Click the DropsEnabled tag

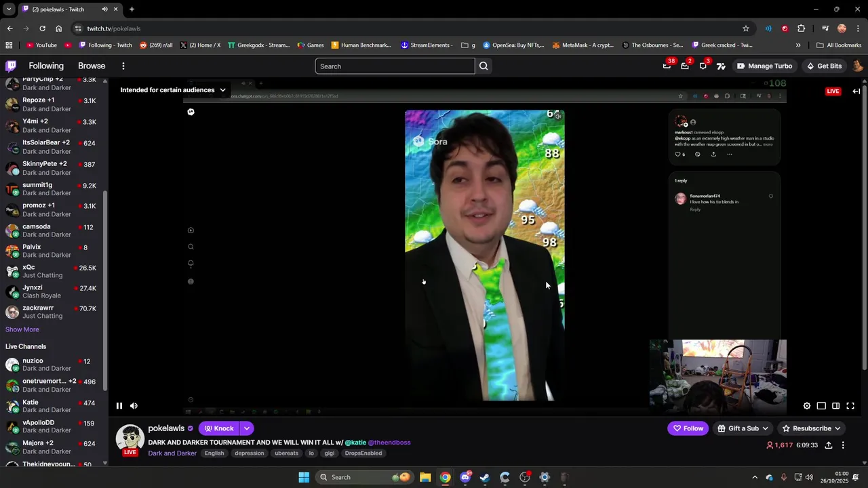click(363, 453)
